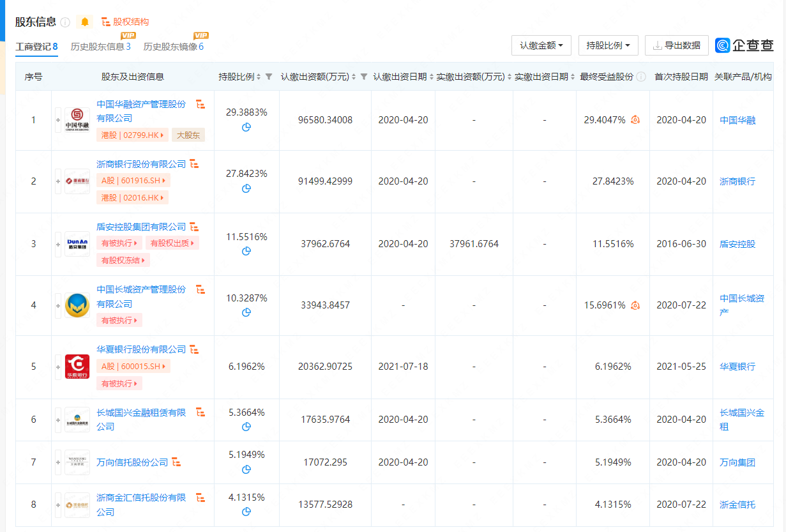Open related product 中国华融 link
Image resolution: width=786 pixels, height=532 pixels.
(737, 120)
